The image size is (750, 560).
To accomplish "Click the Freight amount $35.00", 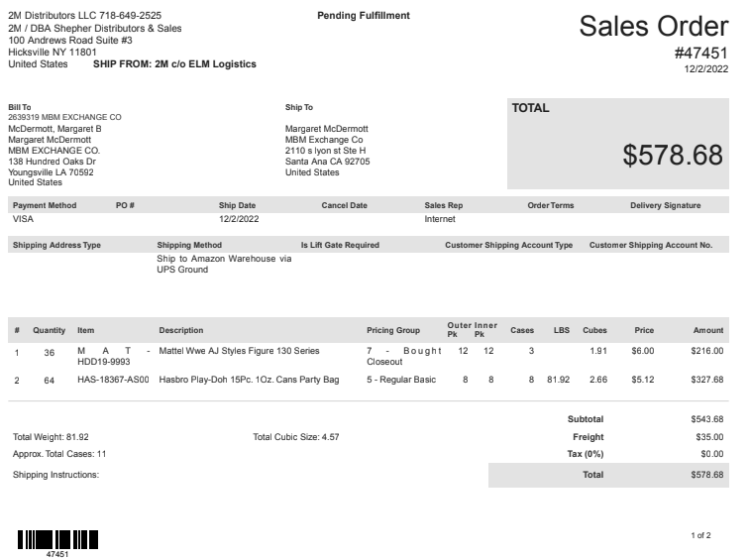I will tap(709, 437).
